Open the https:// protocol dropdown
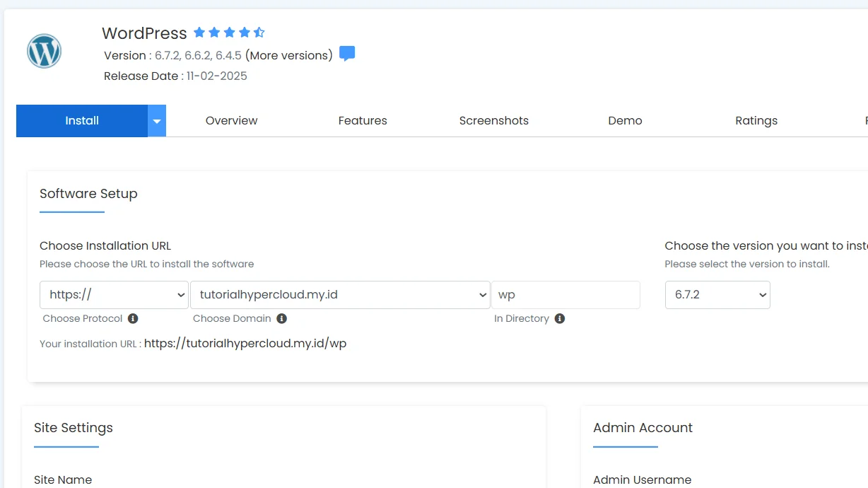868x488 pixels. tap(114, 295)
